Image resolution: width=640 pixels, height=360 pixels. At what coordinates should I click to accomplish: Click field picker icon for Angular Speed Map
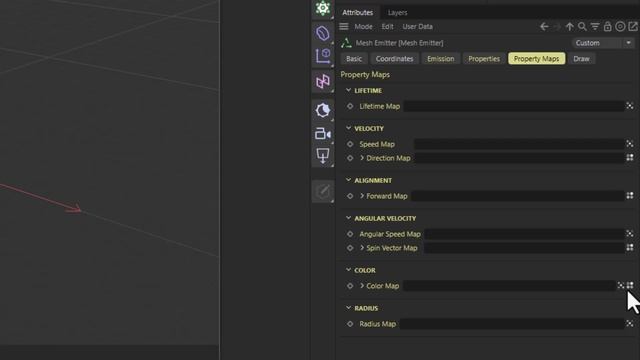[x=630, y=234]
